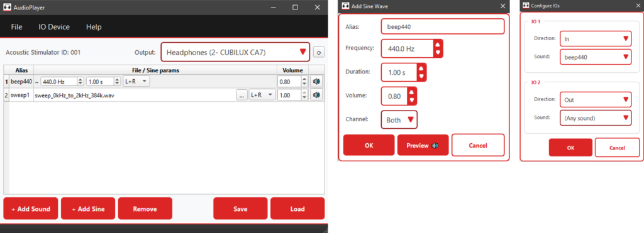Click Save button
Viewport: 644px width, 233px height.
pos(240,209)
